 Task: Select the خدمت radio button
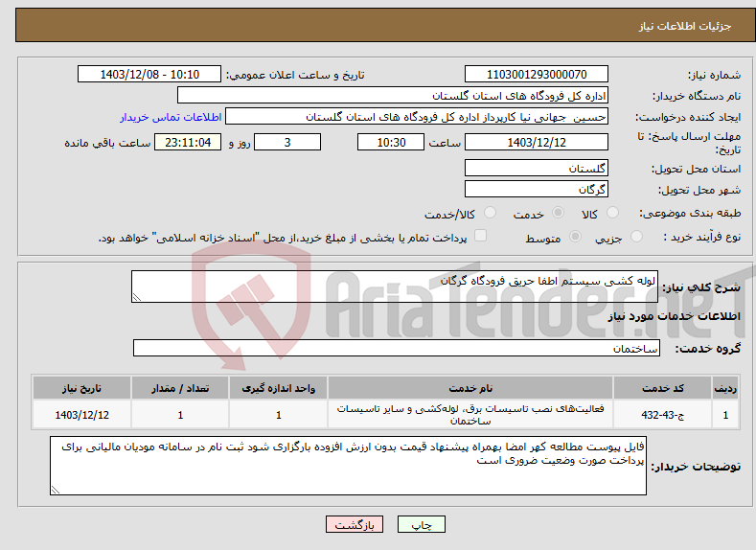point(558,213)
